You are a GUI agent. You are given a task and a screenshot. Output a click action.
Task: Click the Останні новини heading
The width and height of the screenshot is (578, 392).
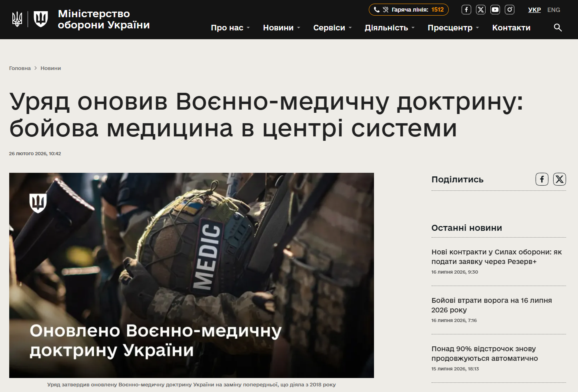466,228
